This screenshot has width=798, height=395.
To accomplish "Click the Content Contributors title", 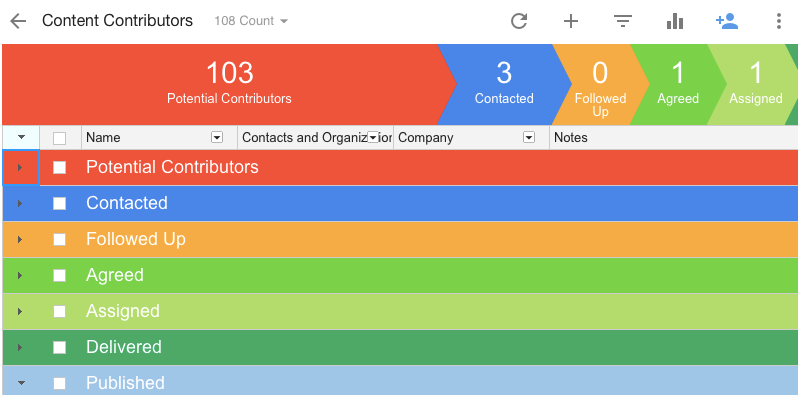I will (118, 21).
